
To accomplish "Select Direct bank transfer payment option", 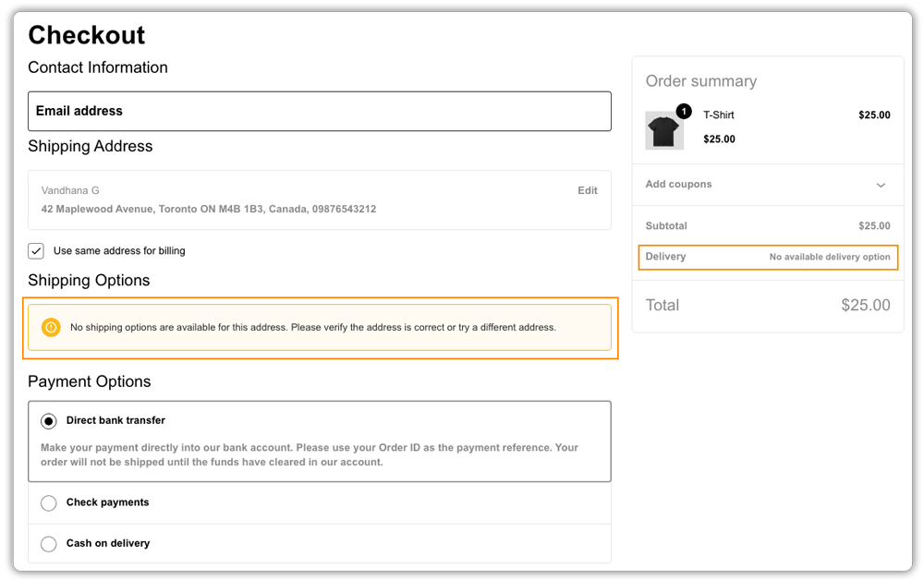I will tap(49, 421).
